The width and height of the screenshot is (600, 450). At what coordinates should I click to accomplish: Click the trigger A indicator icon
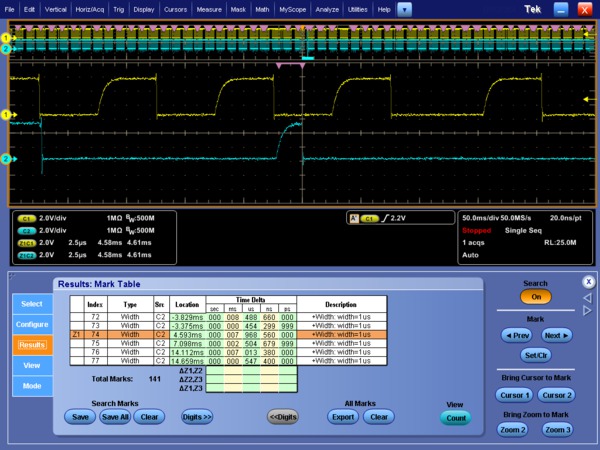pos(352,217)
